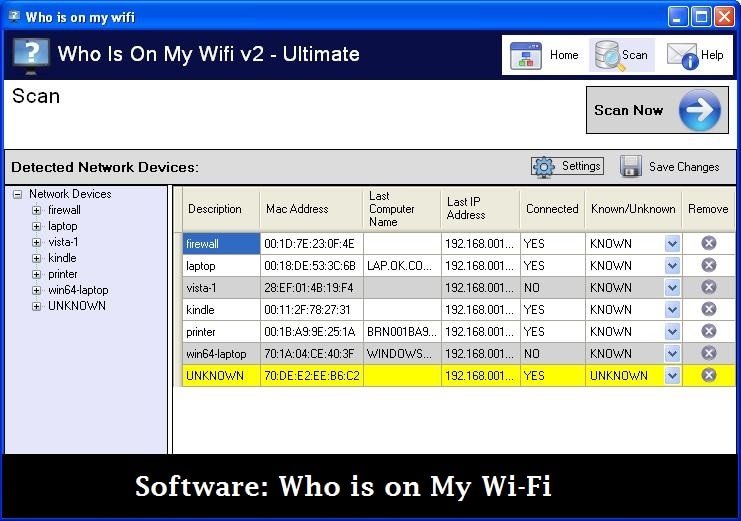Open the Settings button label

tap(581, 166)
